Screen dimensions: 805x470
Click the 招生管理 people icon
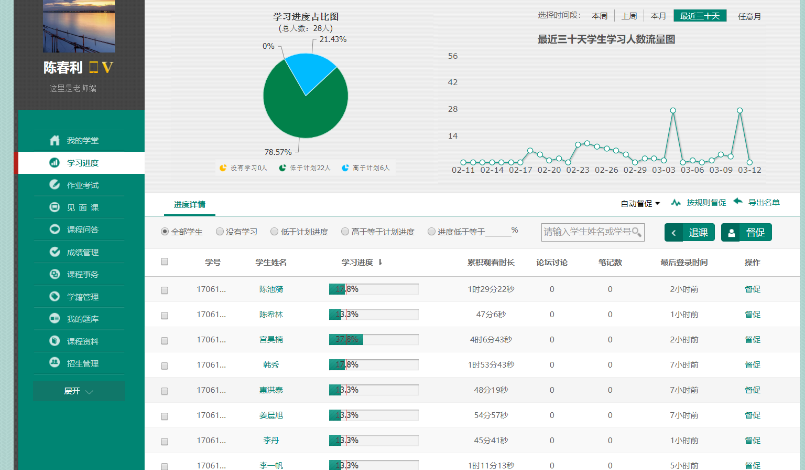(x=55, y=363)
